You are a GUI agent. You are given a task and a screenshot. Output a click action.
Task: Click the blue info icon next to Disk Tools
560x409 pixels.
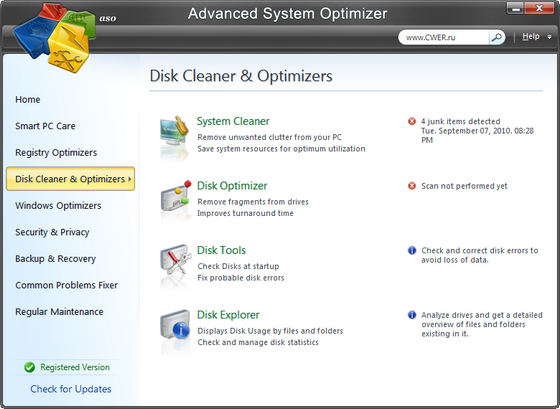(412, 250)
